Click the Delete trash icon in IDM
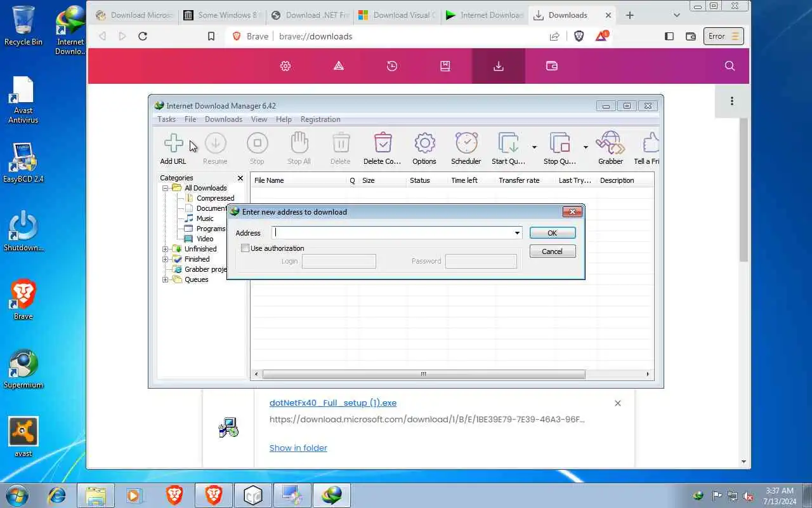 341,144
